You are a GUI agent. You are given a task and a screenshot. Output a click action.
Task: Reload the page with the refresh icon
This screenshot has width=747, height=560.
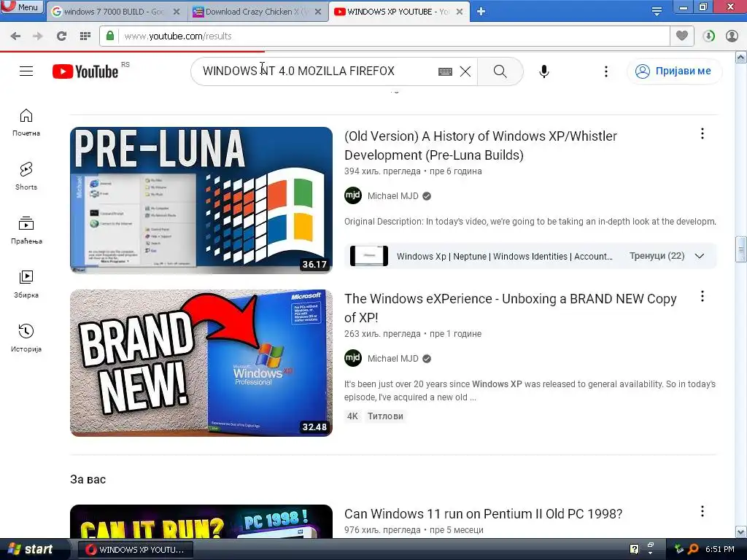pyautogui.click(x=61, y=36)
